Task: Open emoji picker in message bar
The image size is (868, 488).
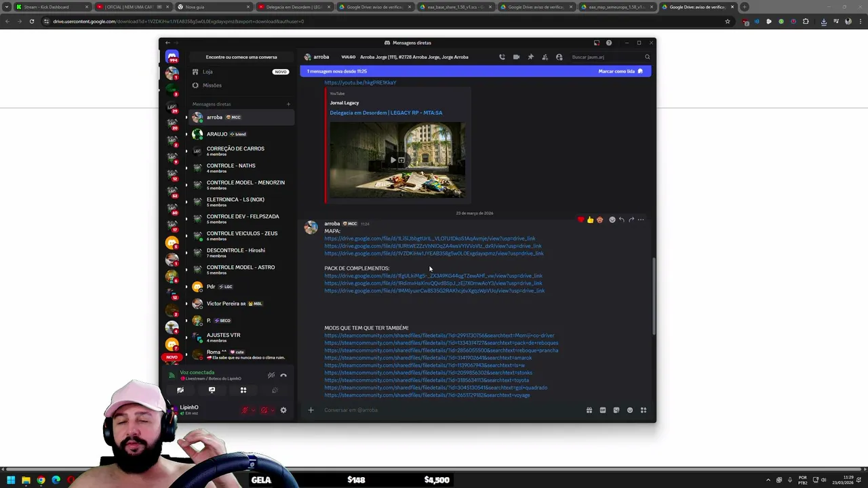Action: click(629, 410)
